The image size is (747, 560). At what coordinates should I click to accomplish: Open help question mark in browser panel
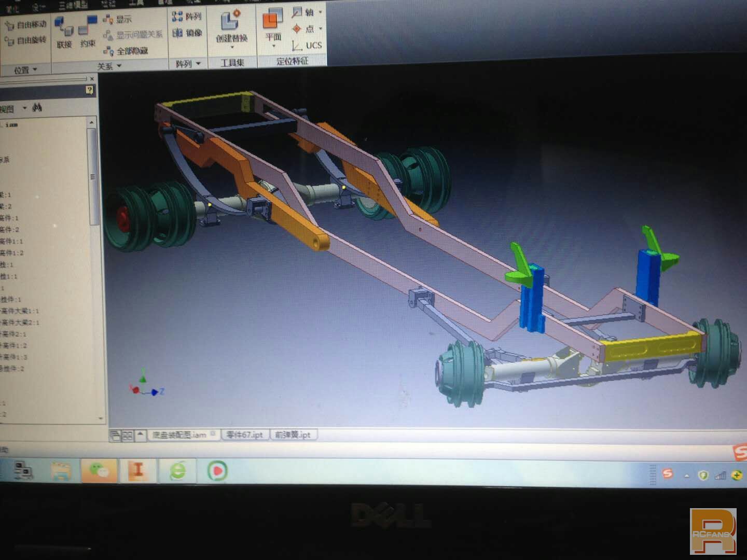tap(90, 90)
